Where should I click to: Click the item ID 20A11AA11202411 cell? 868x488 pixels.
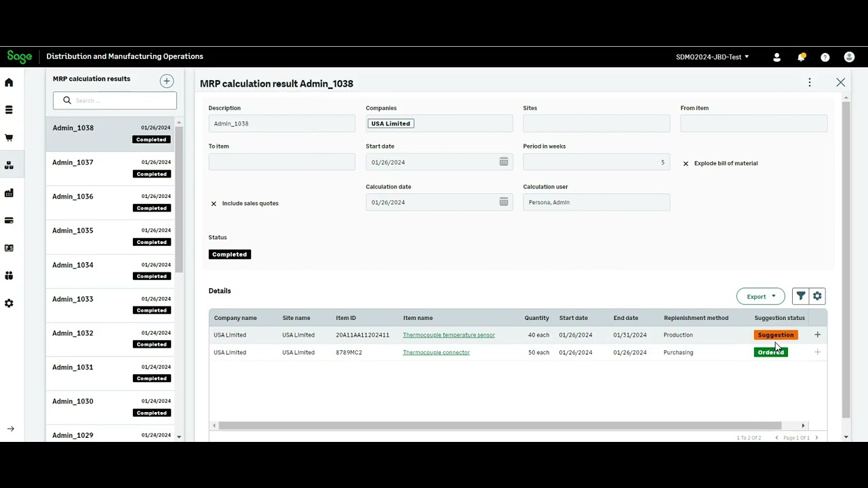click(x=363, y=335)
